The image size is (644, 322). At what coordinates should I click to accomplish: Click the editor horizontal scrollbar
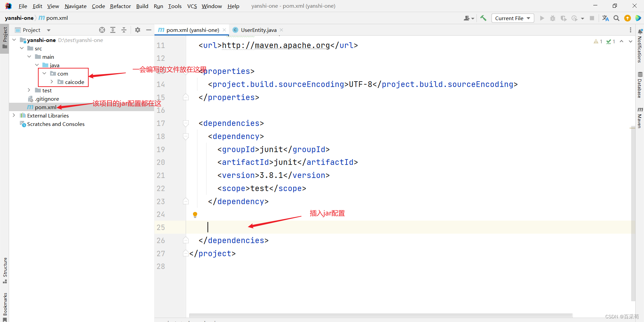381,315
